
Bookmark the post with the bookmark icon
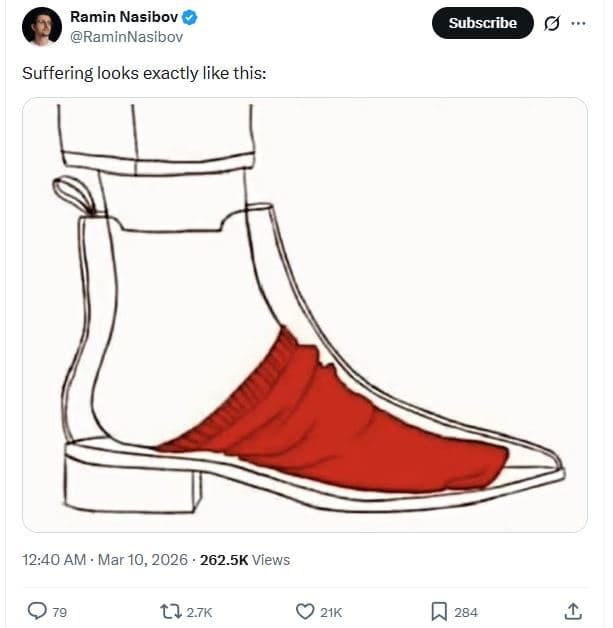pyautogui.click(x=438, y=611)
